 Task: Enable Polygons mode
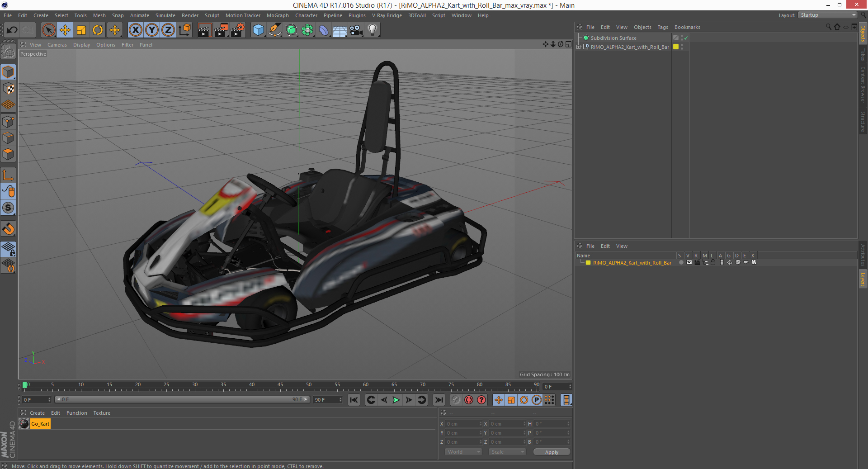point(8,154)
